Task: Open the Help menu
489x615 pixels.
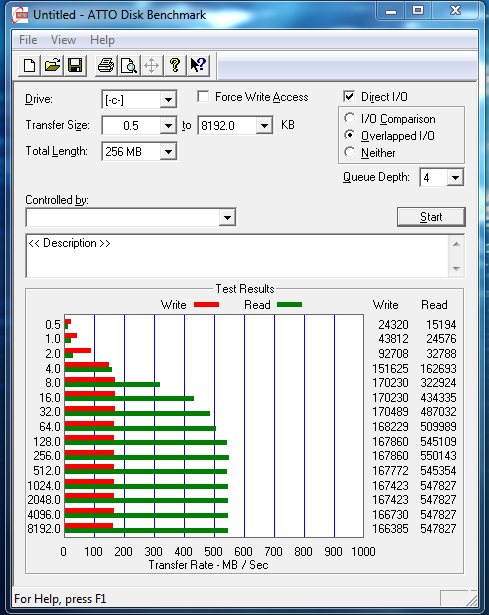Action: point(102,40)
